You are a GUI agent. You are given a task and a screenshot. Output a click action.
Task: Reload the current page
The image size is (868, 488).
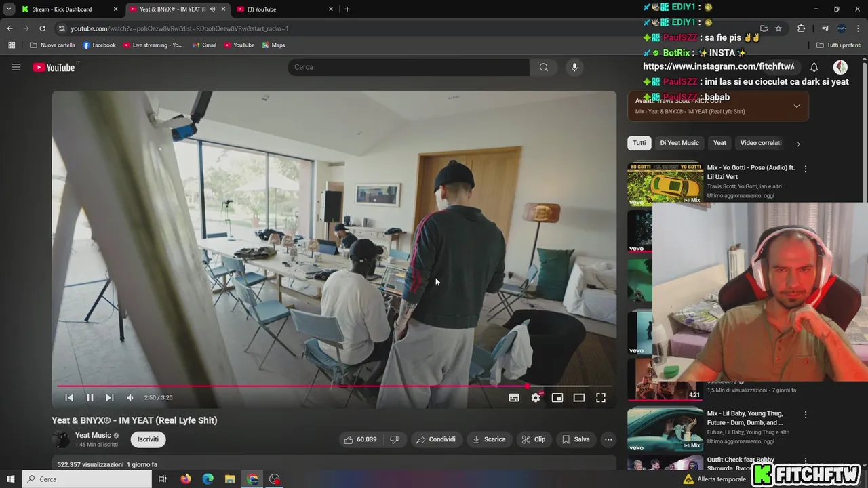click(x=42, y=28)
